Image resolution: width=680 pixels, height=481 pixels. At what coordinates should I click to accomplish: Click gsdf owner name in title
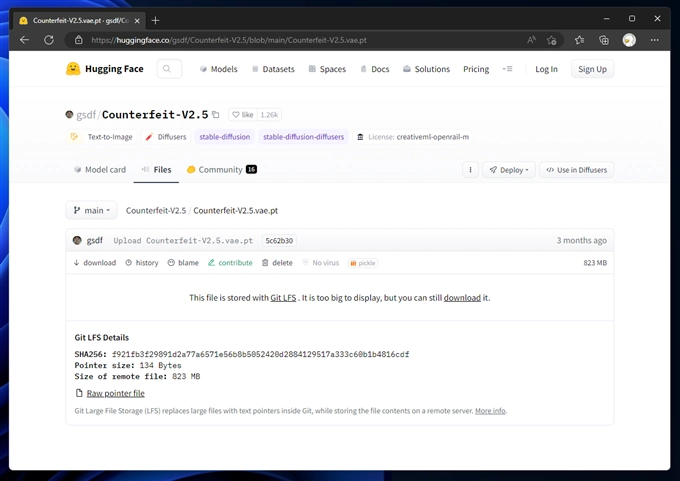(86, 115)
